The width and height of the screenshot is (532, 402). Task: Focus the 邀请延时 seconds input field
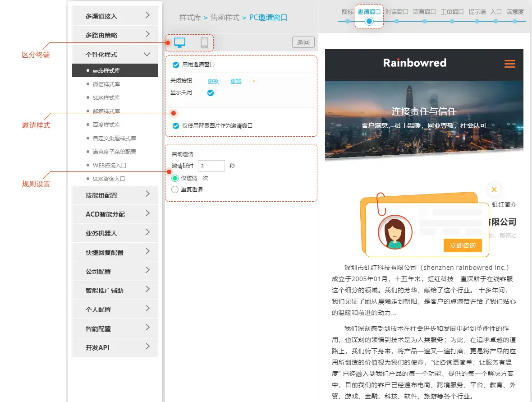tap(211, 166)
